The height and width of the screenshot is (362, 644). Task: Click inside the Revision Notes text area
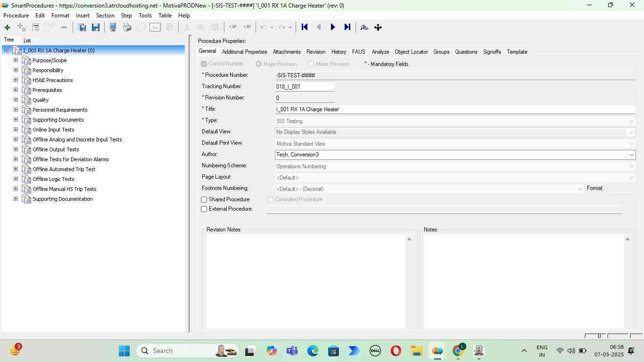[306, 281]
